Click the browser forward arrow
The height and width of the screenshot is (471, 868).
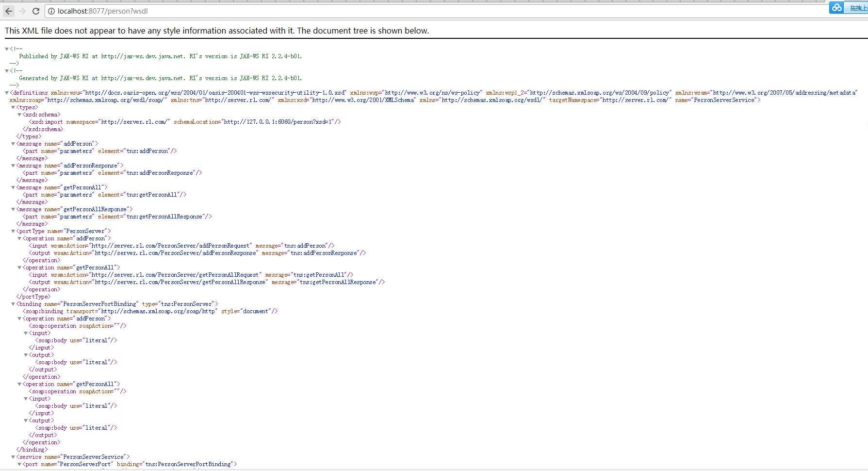click(22, 11)
